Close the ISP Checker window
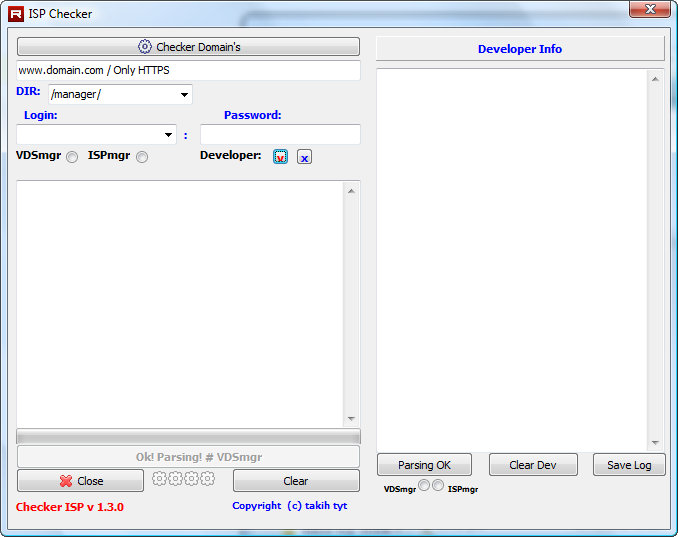 coord(650,9)
